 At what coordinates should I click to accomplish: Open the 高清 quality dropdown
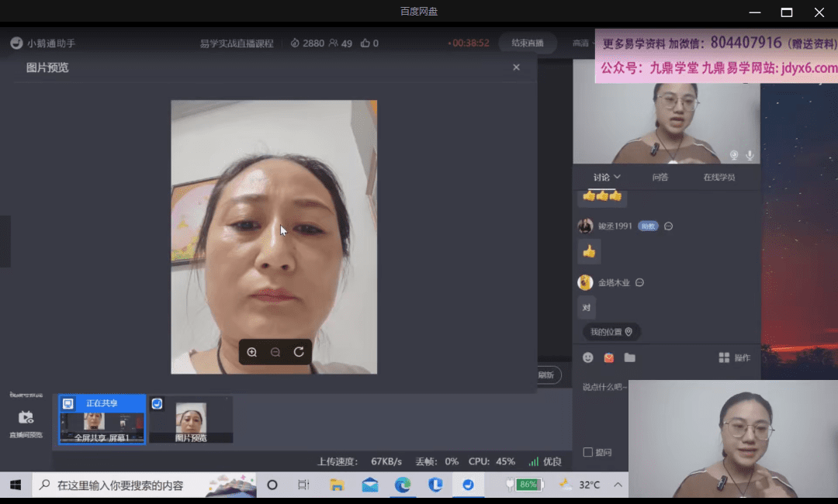[581, 43]
